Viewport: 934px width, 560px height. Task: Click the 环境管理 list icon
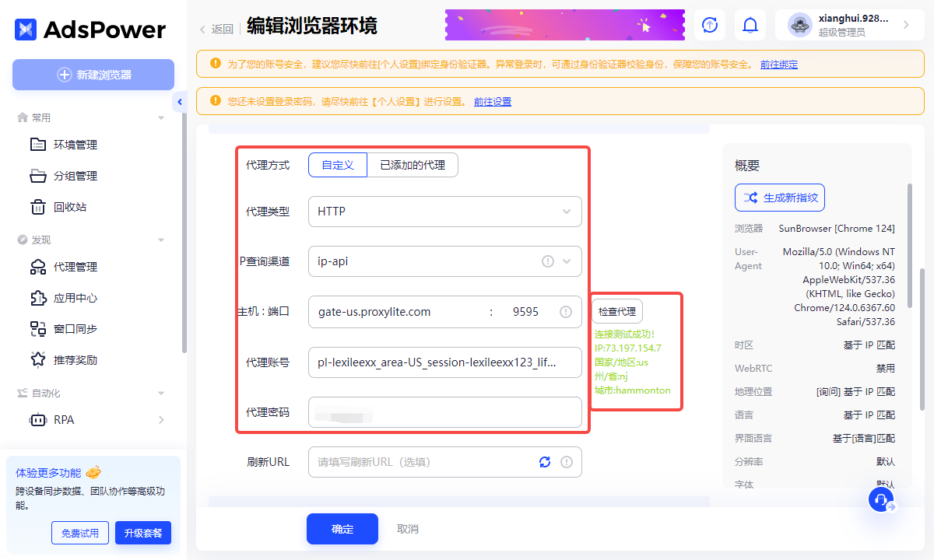[x=37, y=145]
